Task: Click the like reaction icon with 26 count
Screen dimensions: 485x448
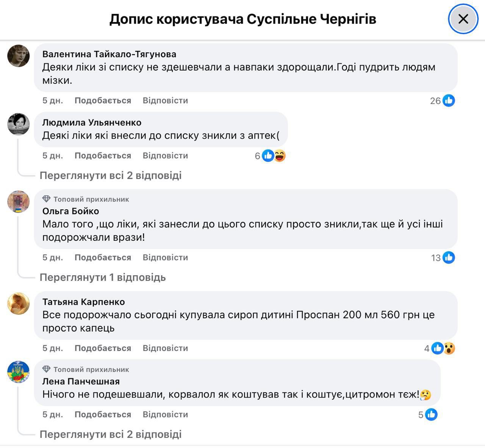Action: (449, 100)
